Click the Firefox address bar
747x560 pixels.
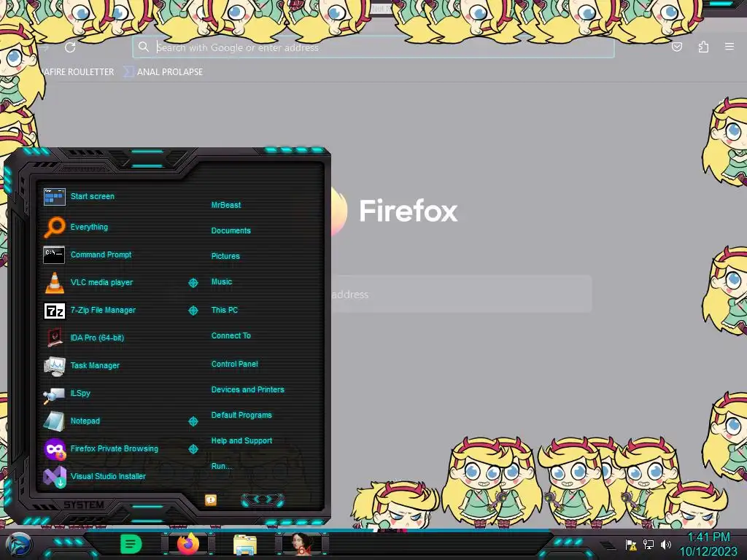coord(373,47)
